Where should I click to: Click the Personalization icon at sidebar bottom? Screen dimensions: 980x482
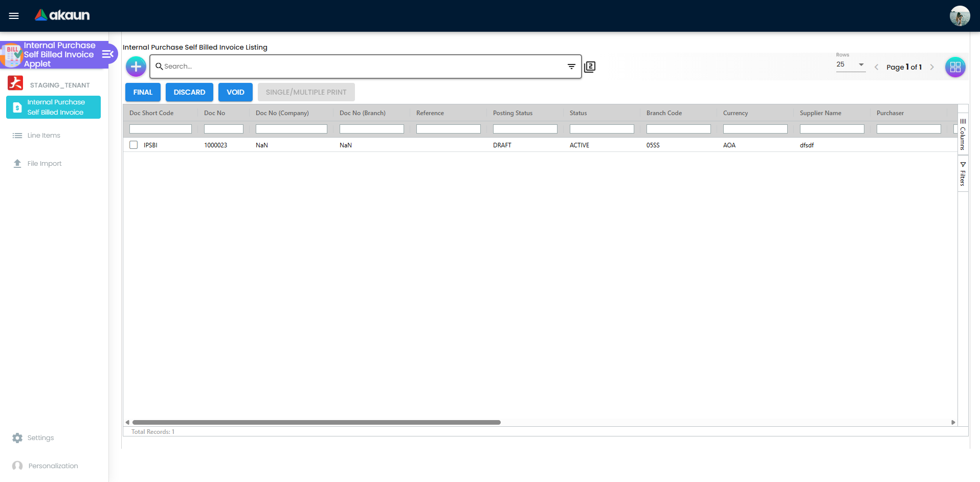pyautogui.click(x=17, y=466)
